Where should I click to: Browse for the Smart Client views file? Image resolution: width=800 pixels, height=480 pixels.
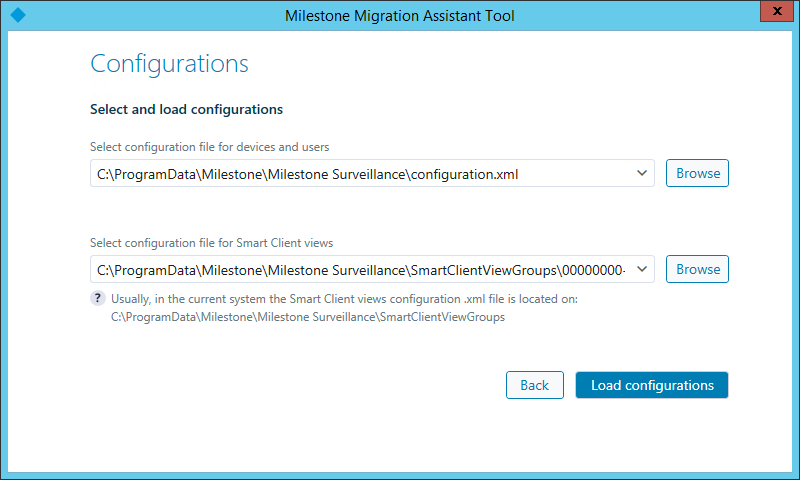pyautogui.click(x=697, y=269)
